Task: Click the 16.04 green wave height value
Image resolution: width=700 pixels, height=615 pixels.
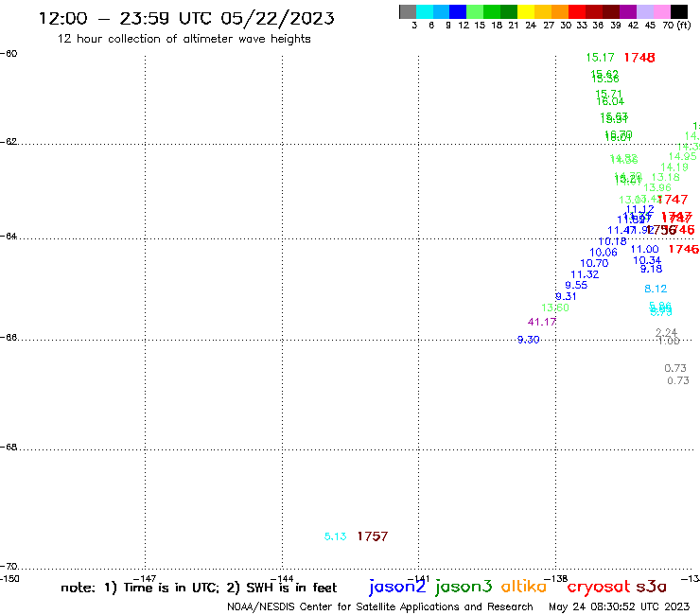Action: [x=610, y=102]
